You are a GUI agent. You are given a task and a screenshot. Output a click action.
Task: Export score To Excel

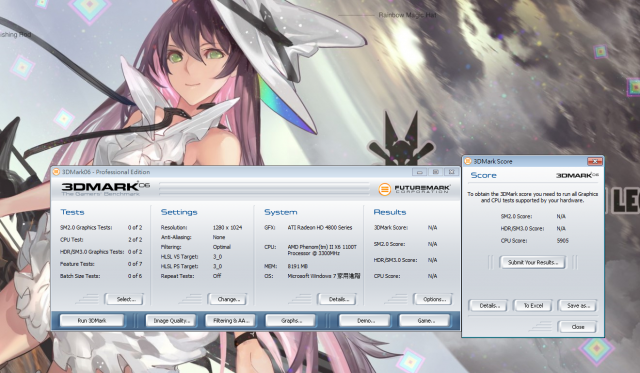coord(533,306)
